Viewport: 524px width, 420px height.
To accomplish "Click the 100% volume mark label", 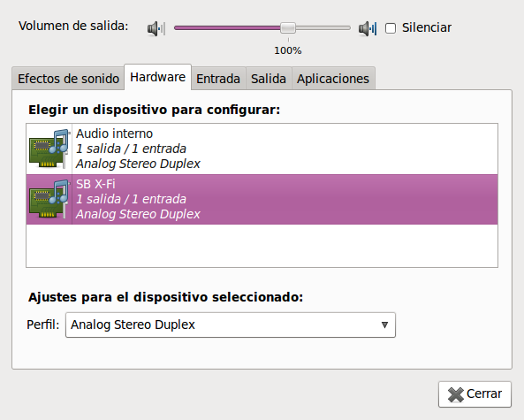I will pyautogui.click(x=288, y=50).
